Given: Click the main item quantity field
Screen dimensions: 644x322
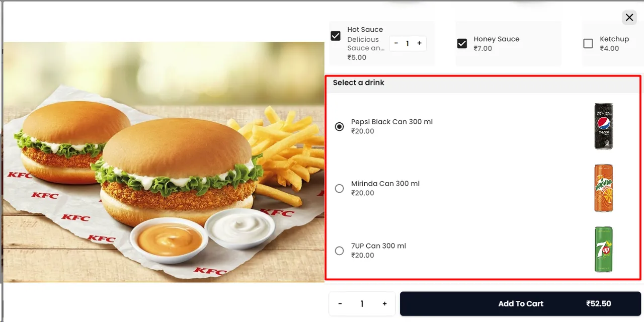Looking at the screenshot, I should pos(362,304).
